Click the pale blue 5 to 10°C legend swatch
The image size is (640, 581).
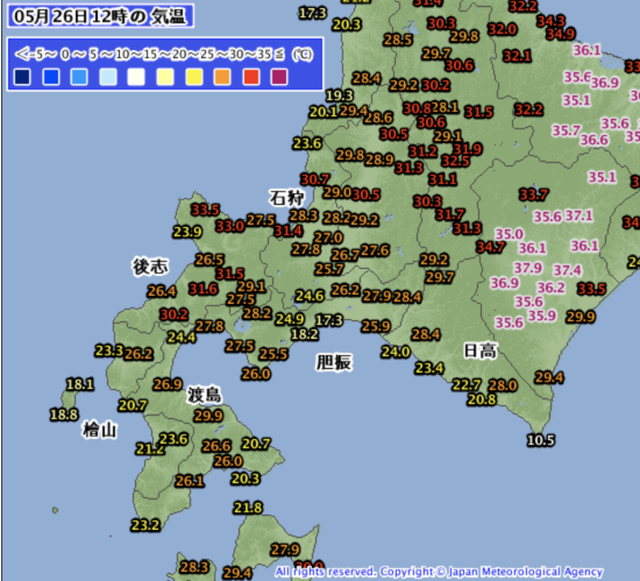pyautogui.click(x=108, y=77)
